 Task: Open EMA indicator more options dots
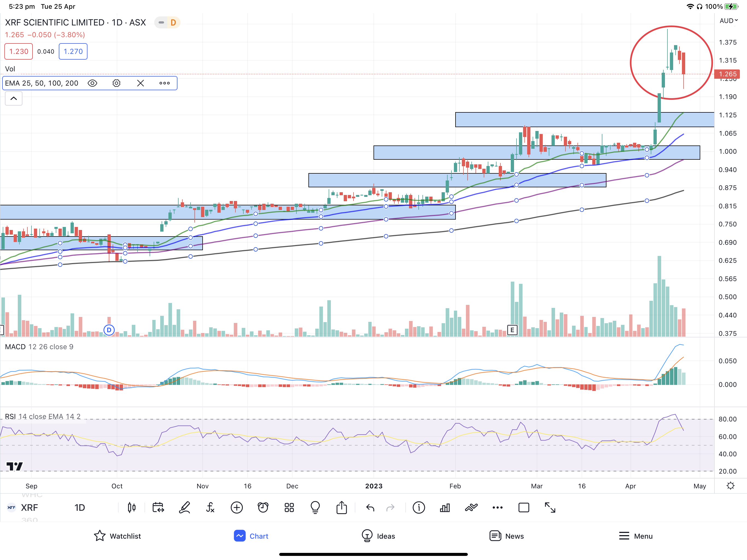(164, 83)
